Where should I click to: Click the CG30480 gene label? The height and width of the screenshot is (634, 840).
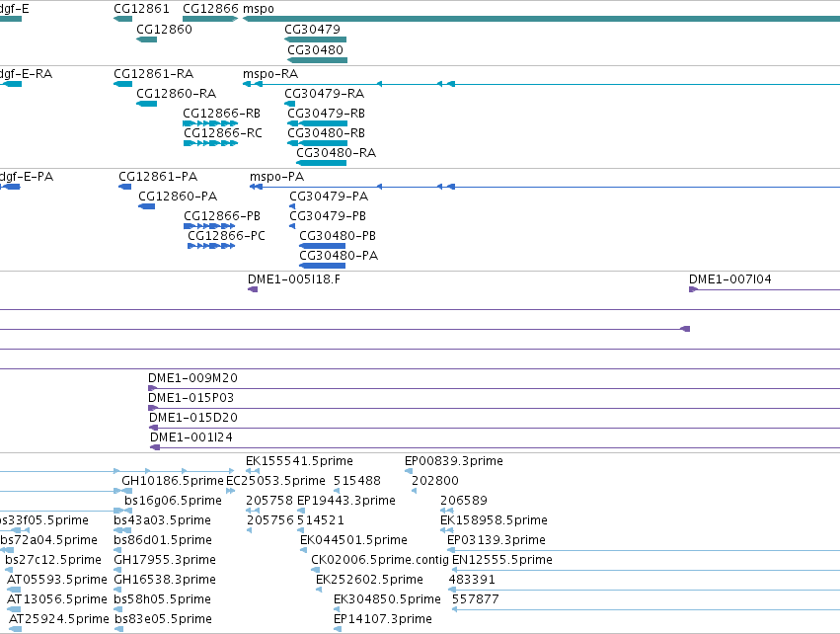315,50
